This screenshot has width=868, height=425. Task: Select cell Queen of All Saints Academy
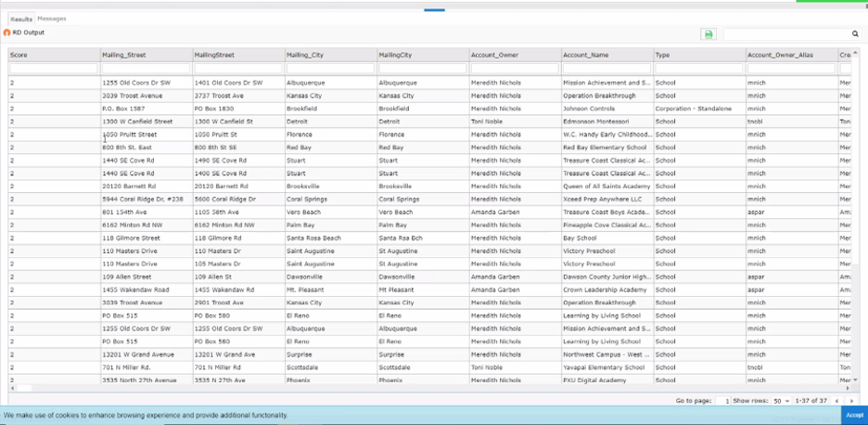[607, 187]
